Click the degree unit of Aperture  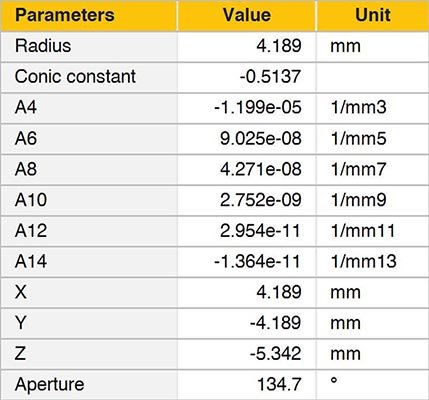334,380
